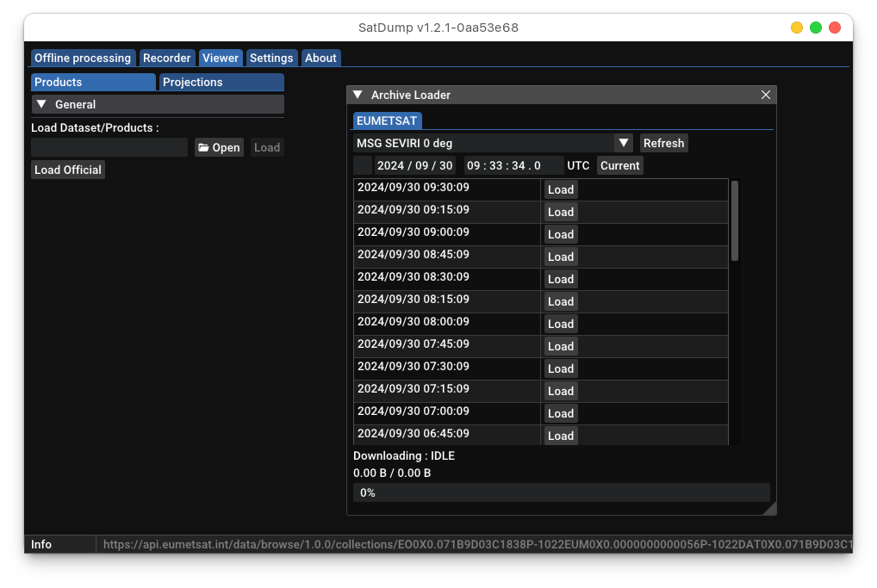Collapse the Archive Loader window triangle
Screen dimensions: 877x588
[x=358, y=95]
